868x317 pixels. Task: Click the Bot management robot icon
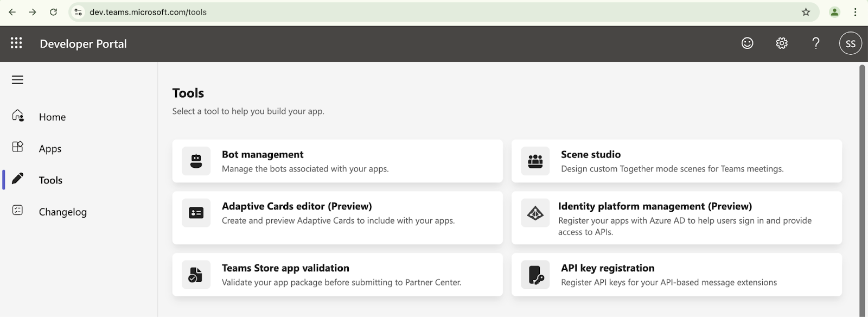click(196, 161)
